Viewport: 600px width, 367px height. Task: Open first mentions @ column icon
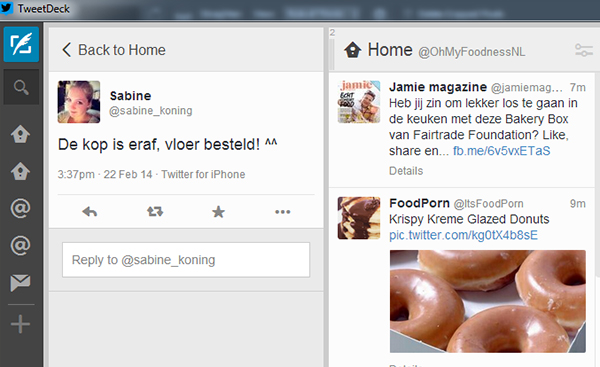pos(20,208)
